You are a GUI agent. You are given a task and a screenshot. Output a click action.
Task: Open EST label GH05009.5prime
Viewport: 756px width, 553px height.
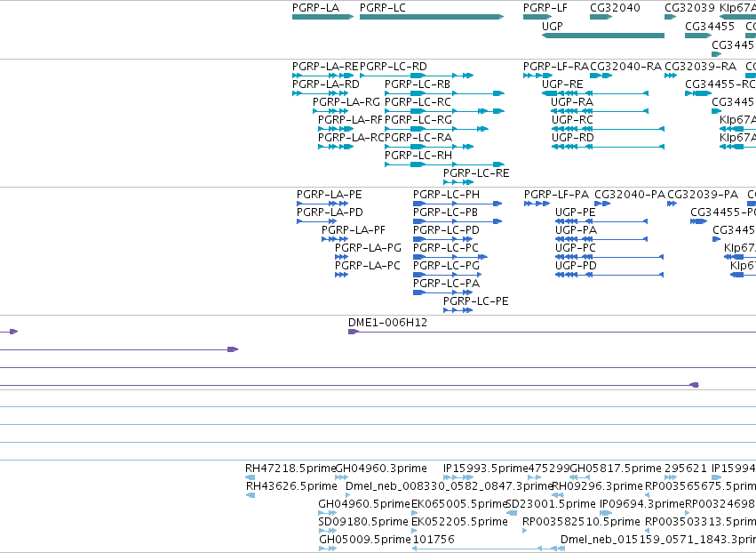pyautogui.click(x=365, y=540)
